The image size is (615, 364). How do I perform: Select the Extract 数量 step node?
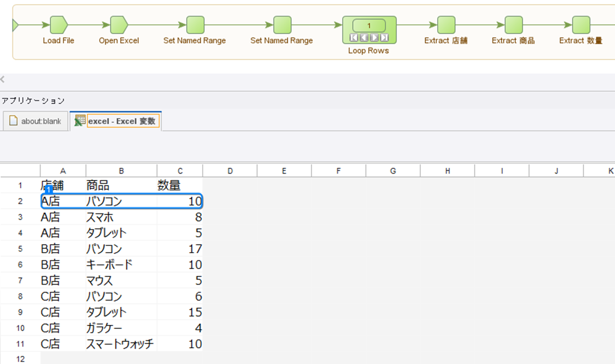(x=581, y=25)
